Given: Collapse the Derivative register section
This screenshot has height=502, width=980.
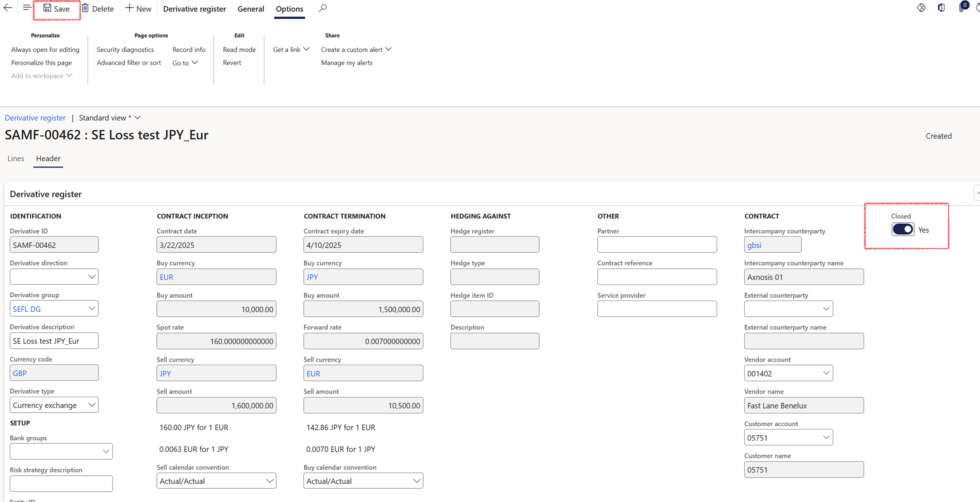Looking at the screenshot, I should tap(977, 193).
